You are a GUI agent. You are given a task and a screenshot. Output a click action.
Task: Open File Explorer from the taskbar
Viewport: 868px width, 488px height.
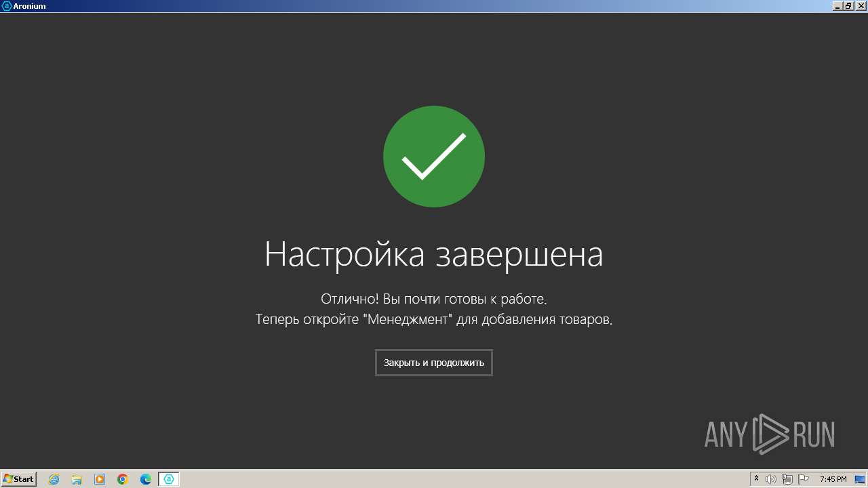coord(77,479)
